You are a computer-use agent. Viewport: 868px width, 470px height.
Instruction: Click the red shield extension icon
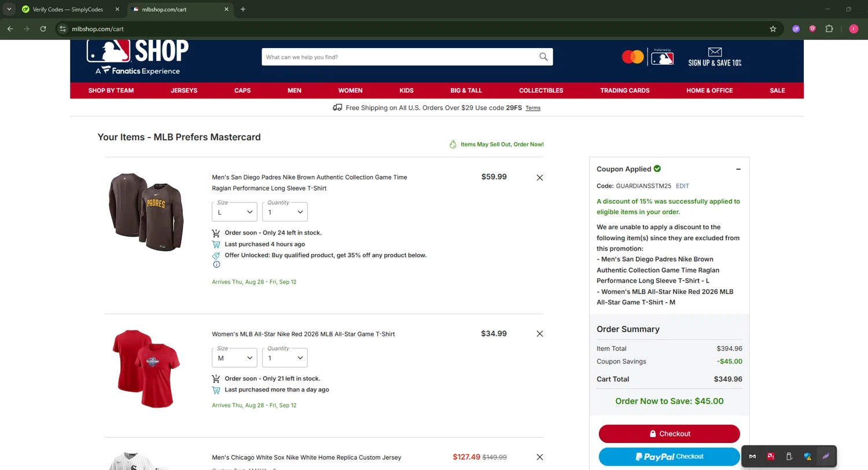click(x=812, y=28)
